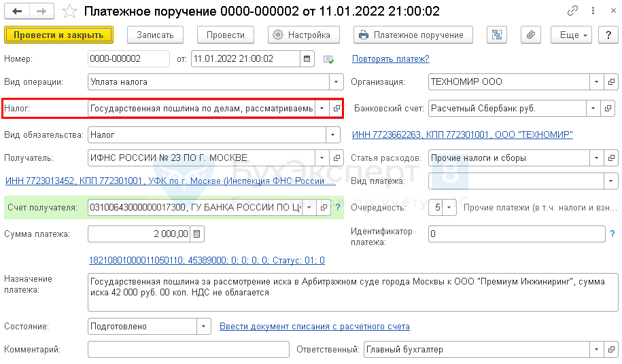Expand the Состояние dropdown list

tap(204, 327)
